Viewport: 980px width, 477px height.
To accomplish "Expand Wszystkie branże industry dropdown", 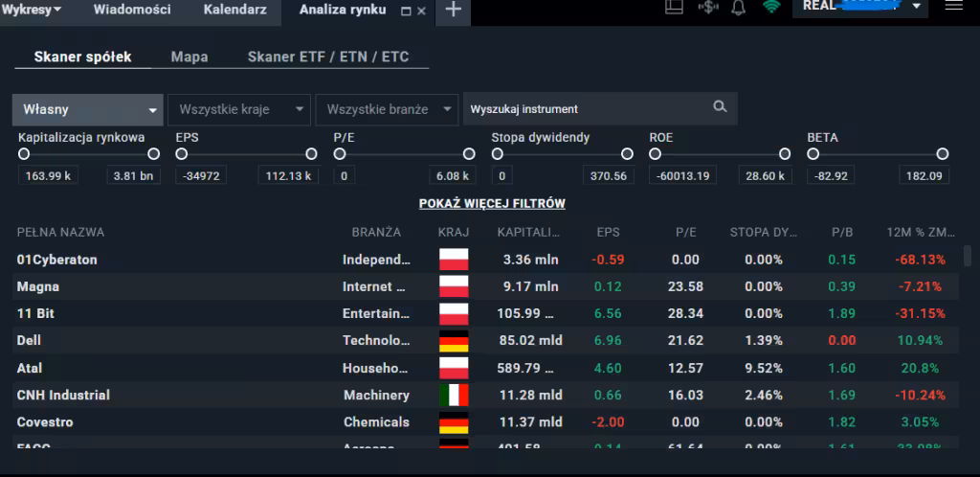I will 388,109.
